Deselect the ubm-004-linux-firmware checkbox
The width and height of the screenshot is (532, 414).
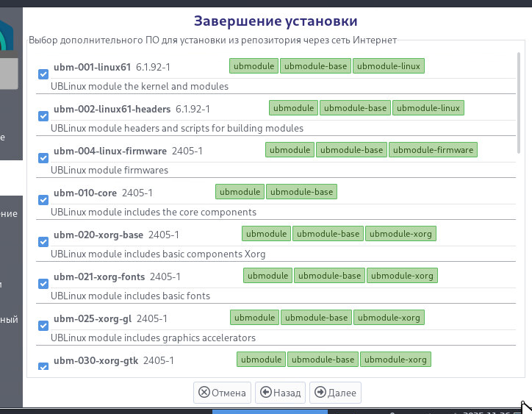pos(43,158)
